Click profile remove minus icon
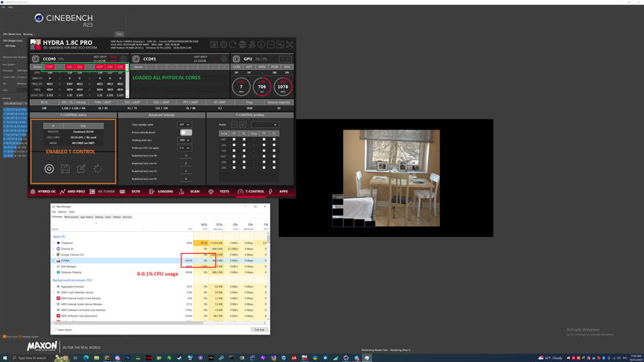This screenshot has width=644, height=362. tap(234, 124)
